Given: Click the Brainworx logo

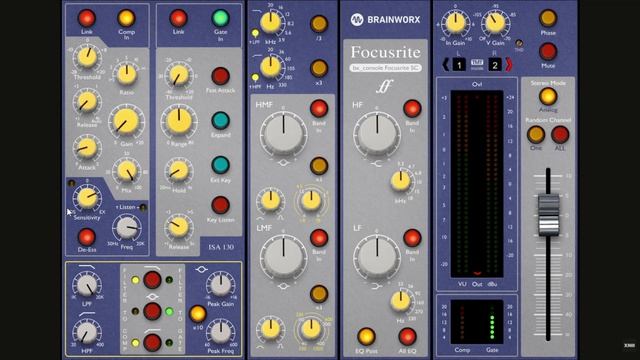Looking at the screenshot, I should click(x=386, y=20).
